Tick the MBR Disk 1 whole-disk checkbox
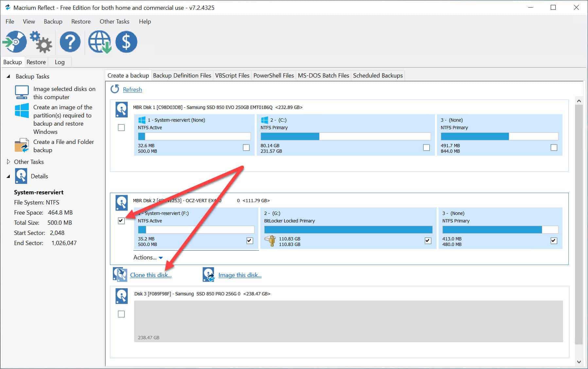Image resolution: width=588 pixels, height=369 pixels. click(x=121, y=128)
